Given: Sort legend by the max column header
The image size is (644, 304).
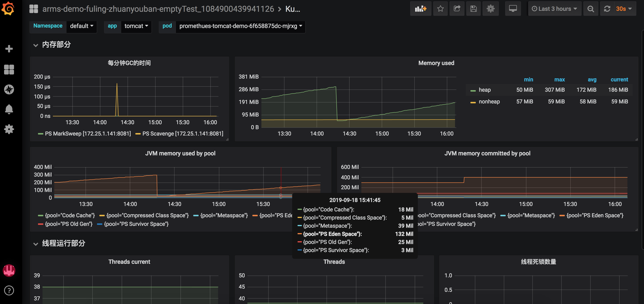Looking at the screenshot, I should (559, 80).
